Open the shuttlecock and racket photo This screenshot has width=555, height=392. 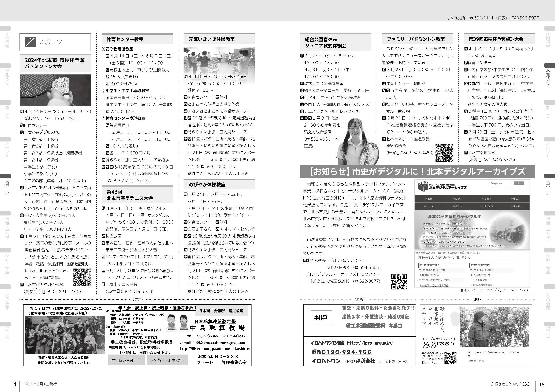tap(56, 90)
